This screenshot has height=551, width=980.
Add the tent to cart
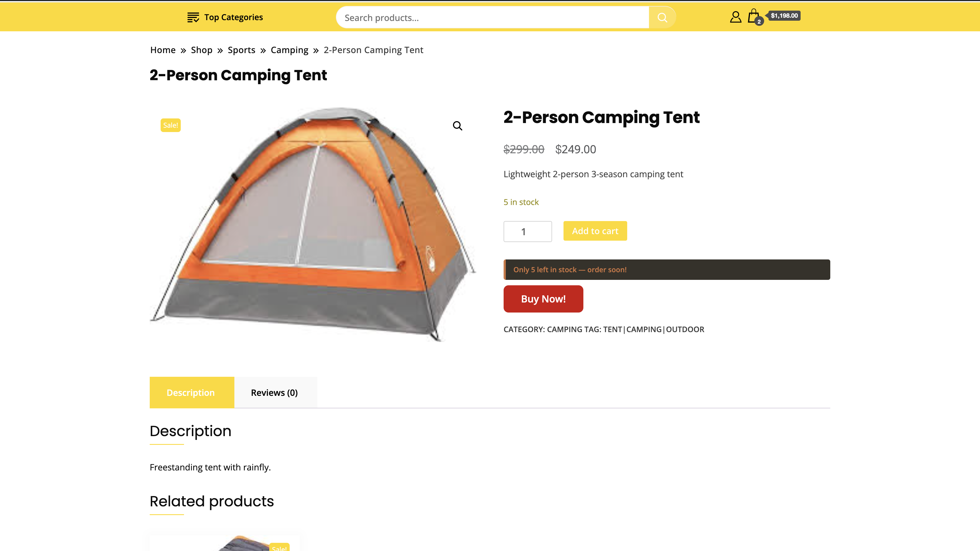tap(595, 231)
